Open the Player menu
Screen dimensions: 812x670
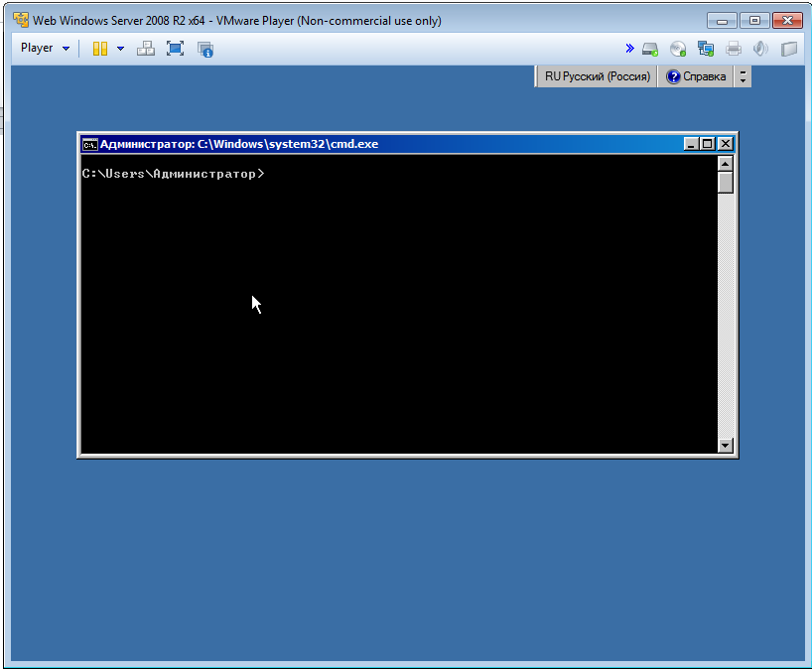click(45, 49)
